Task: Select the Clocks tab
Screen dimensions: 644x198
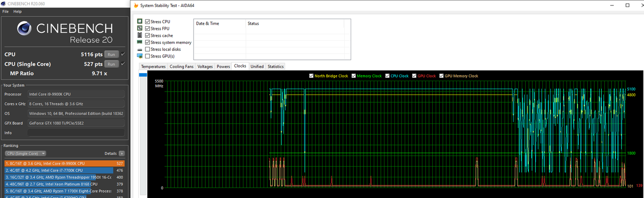Action: pos(240,66)
